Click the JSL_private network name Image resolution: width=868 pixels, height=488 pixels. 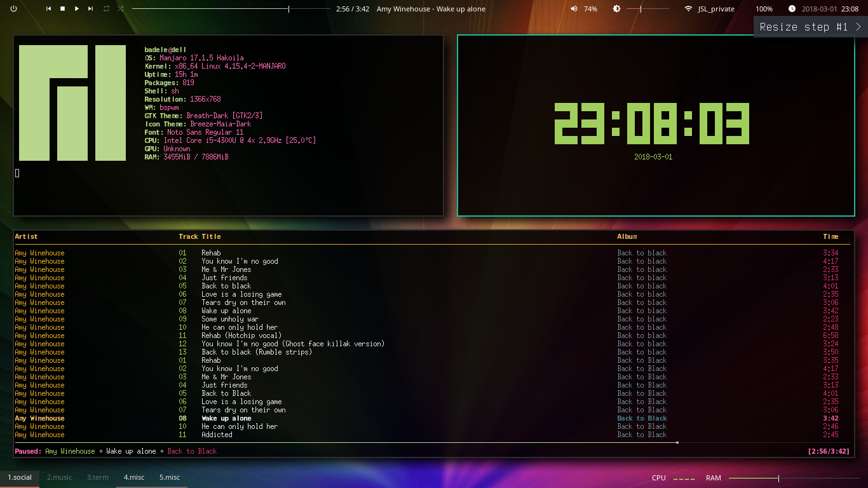click(x=716, y=9)
